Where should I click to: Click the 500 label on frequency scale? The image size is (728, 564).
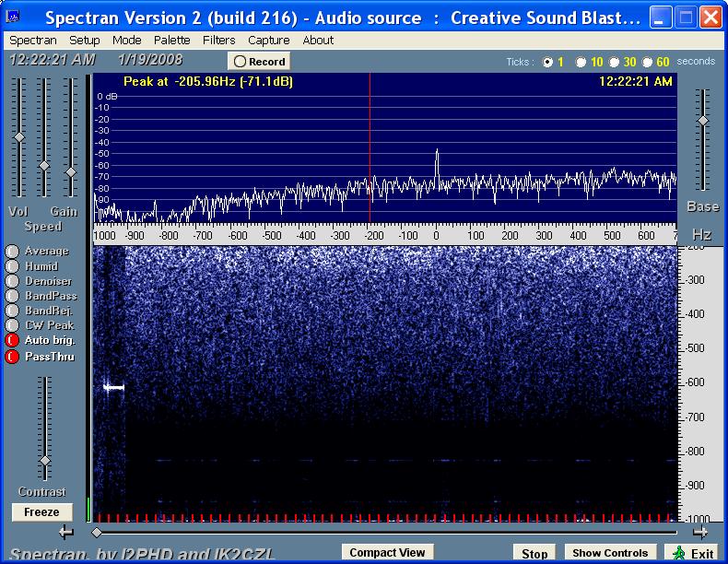click(612, 236)
